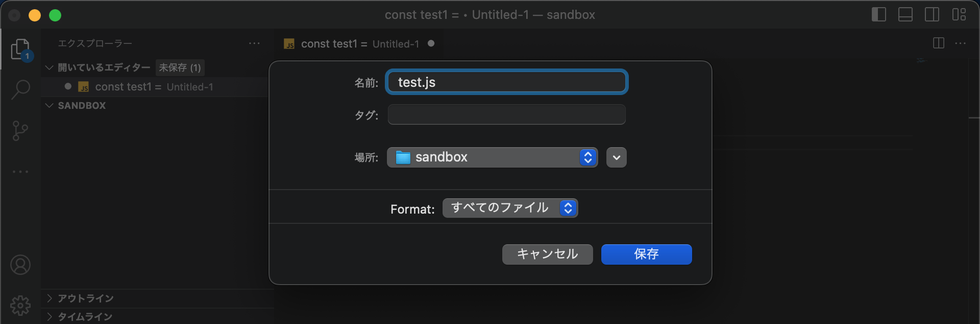This screenshot has width=980, height=324.
Task: Click Customize Layout icon in title bar
Action: click(x=959, y=15)
